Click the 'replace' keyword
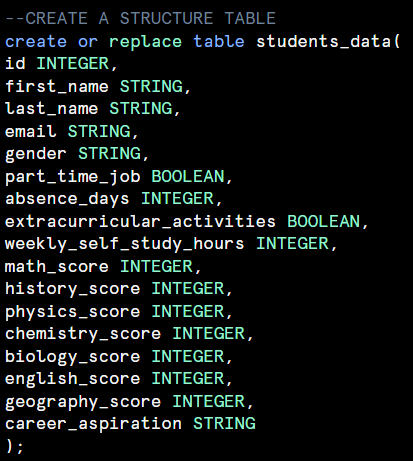This screenshot has width=413, height=461. [145, 42]
